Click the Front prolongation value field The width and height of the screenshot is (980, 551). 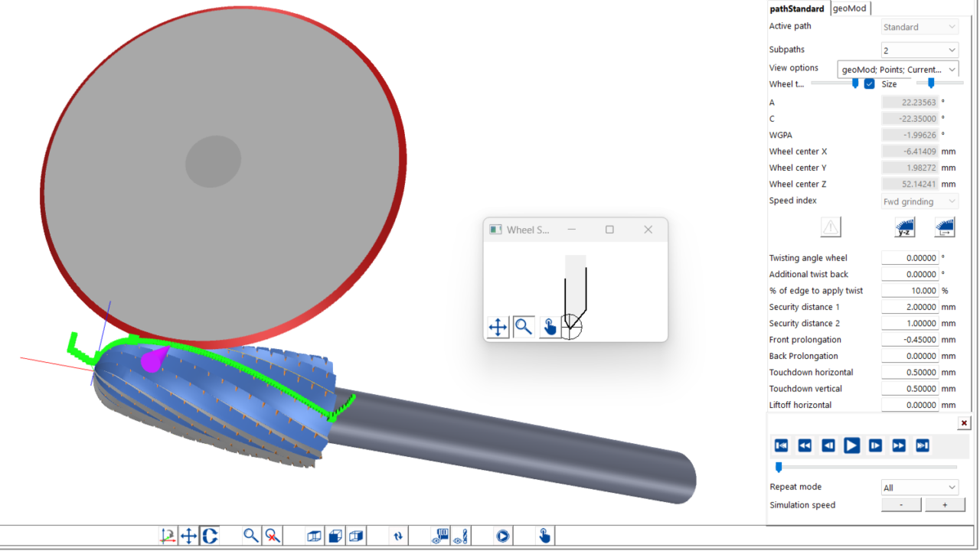coord(910,340)
